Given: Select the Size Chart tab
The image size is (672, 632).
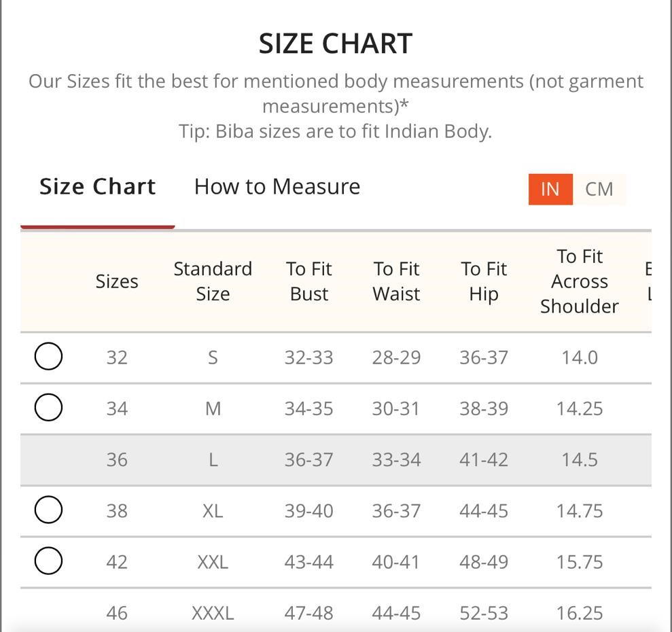Looking at the screenshot, I should (x=97, y=186).
